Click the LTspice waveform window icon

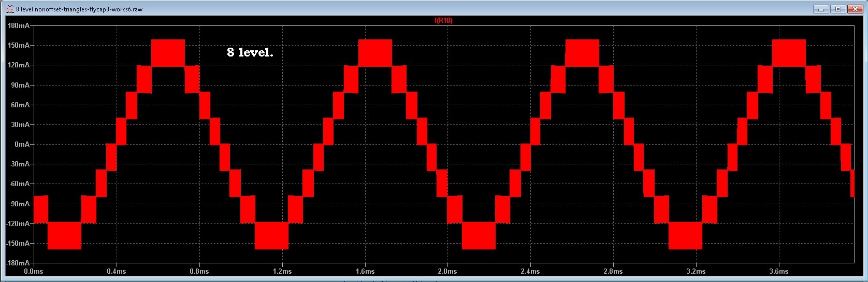9,9
